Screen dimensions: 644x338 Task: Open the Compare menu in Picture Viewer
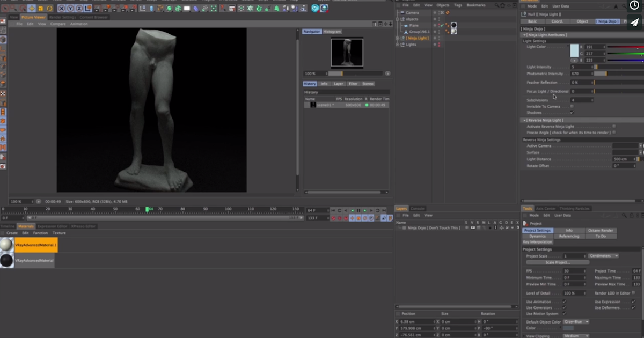coord(58,24)
